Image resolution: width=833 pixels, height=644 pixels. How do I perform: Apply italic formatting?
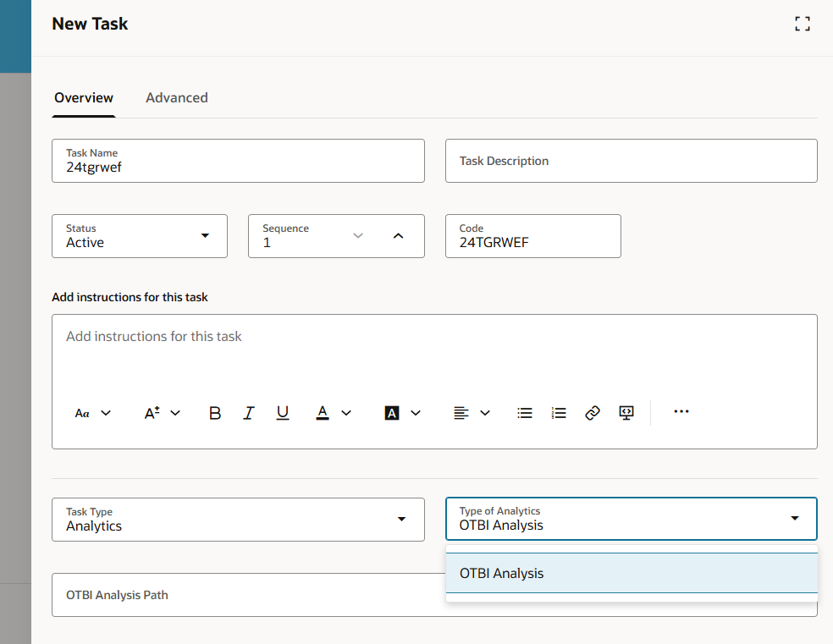pyautogui.click(x=248, y=413)
